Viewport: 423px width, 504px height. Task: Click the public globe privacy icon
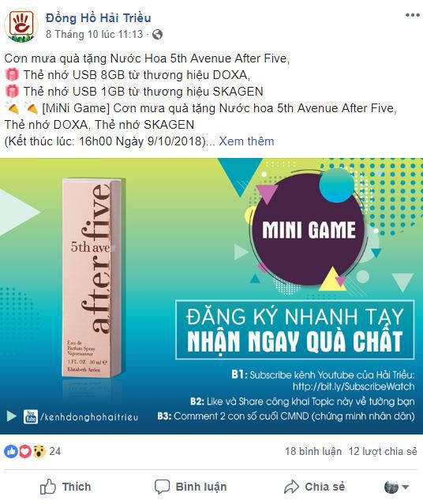coord(157,35)
